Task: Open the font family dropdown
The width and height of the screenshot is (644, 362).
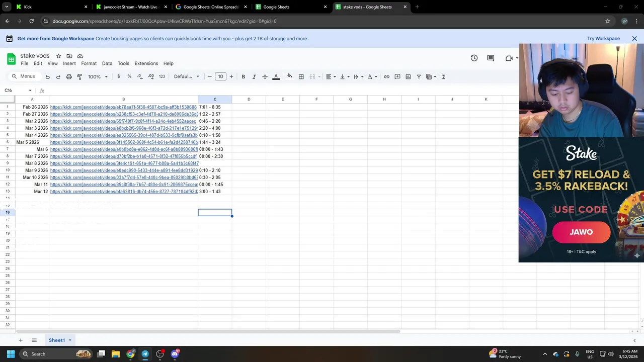Action: tap(187, 76)
